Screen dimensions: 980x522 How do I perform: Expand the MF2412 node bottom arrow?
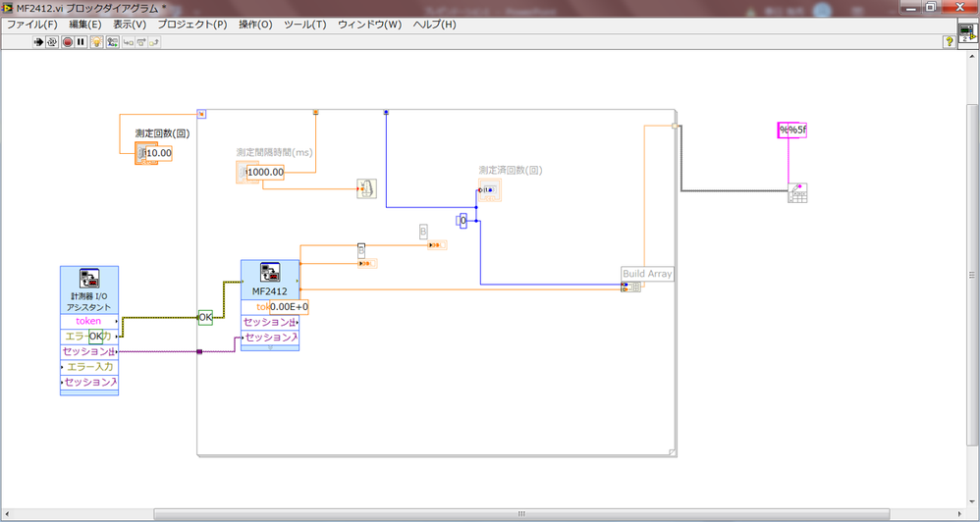pos(270,347)
